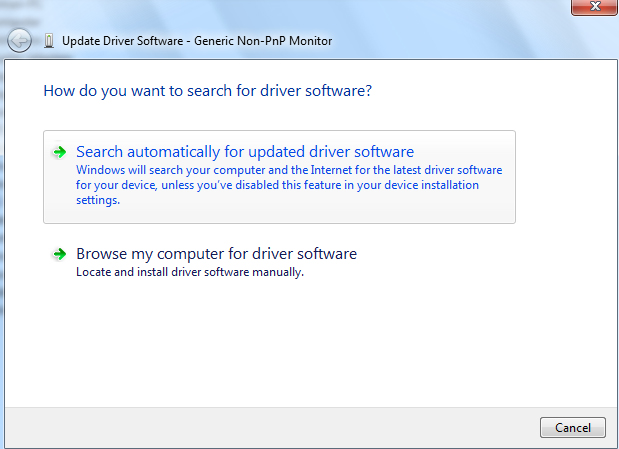Close the Update Driver Software window

[x=595, y=6]
